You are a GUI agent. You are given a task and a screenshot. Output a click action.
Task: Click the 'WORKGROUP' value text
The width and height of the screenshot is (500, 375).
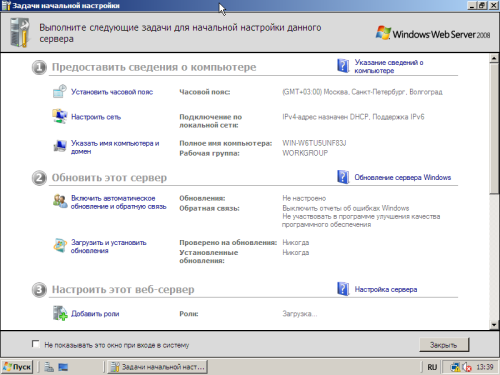click(305, 153)
